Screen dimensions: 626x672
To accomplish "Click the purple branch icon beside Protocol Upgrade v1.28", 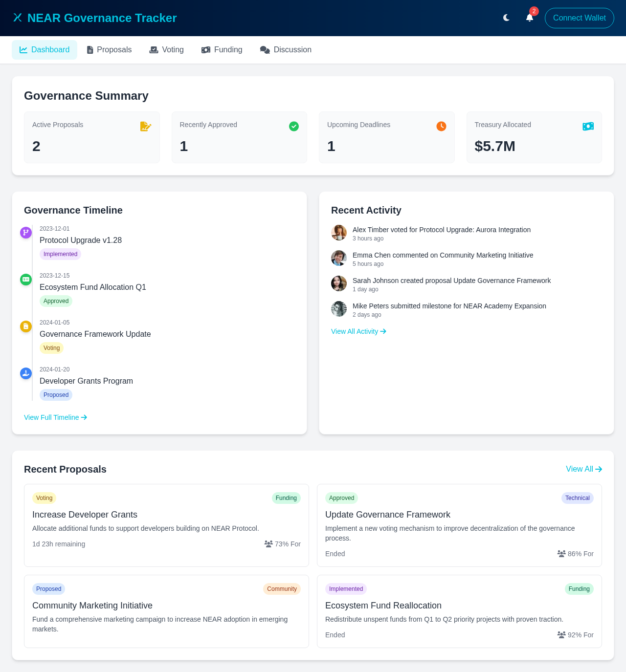I will pyautogui.click(x=25, y=233).
